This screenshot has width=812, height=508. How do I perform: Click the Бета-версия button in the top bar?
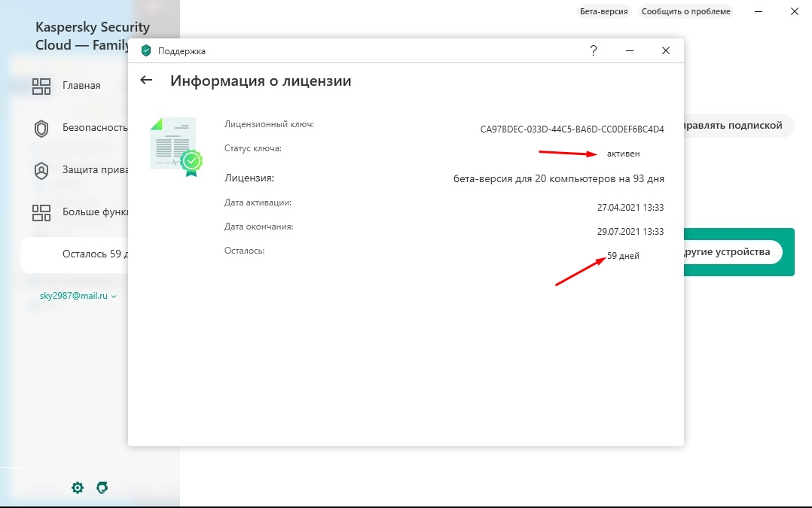[604, 11]
